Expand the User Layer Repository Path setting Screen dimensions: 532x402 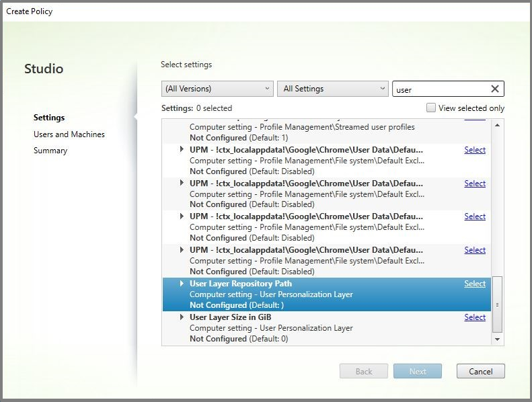point(182,284)
